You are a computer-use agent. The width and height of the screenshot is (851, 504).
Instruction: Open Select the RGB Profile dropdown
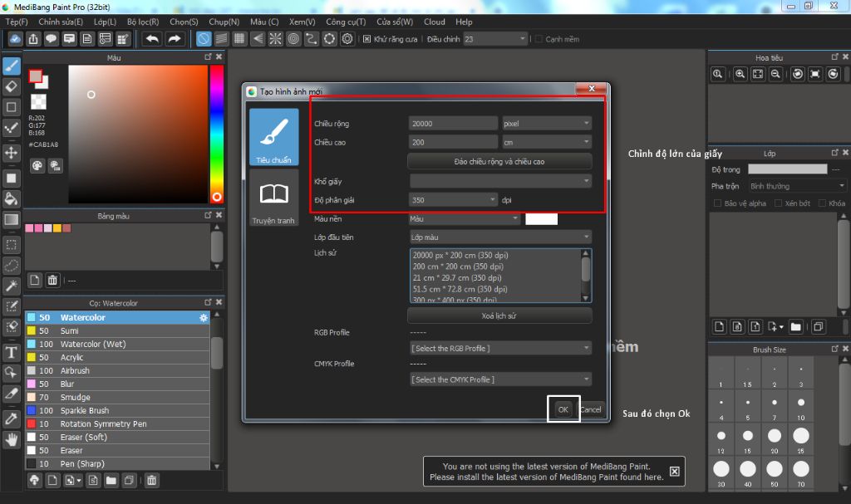pyautogui.click(x=500, y=348)
